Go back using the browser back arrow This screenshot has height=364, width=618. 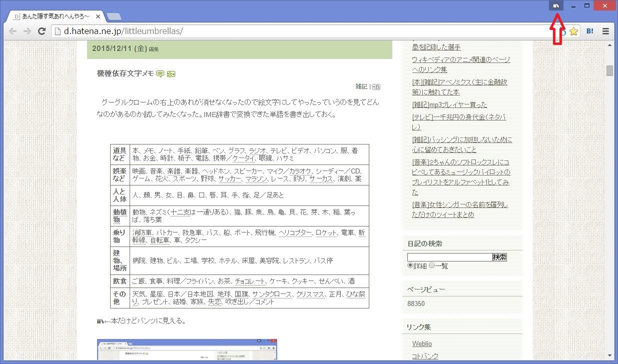pos(13,31)
